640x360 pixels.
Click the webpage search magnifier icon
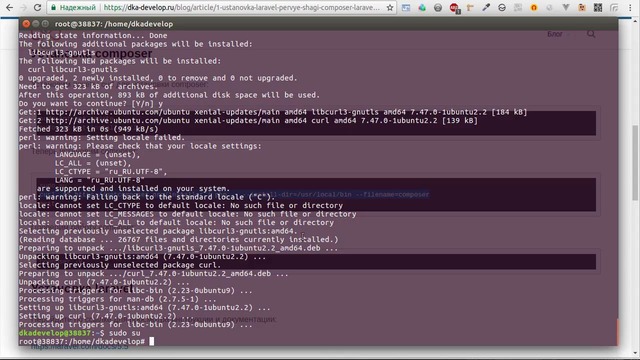point(591,34)
